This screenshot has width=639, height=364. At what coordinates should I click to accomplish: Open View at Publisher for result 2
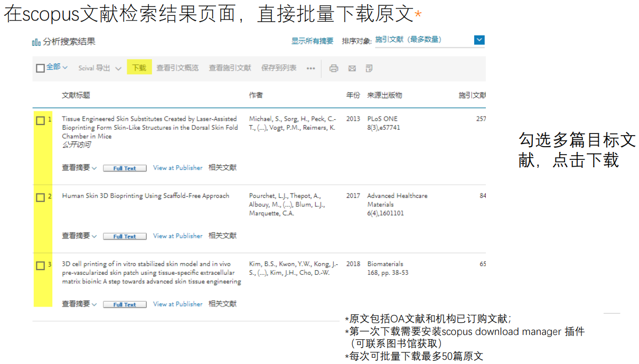click(177, 236)
